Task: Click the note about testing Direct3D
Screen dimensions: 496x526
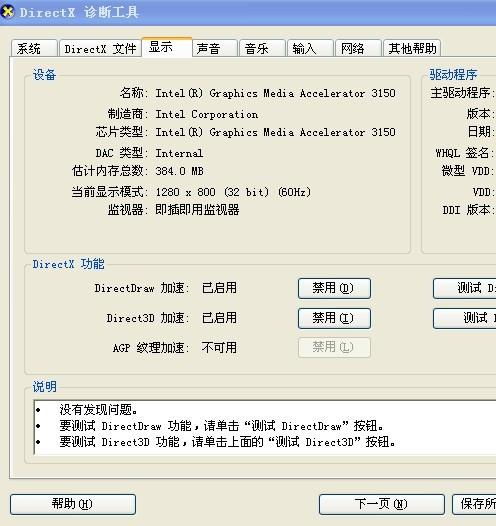Action: point(228,442)
